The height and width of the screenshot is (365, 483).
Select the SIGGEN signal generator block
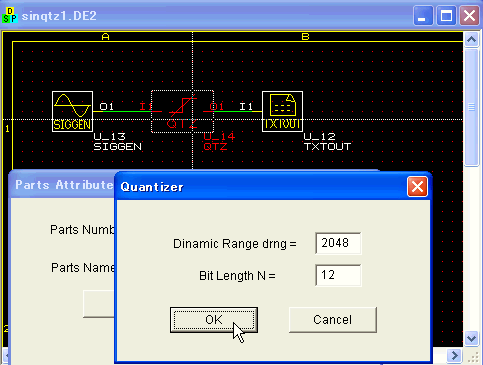pyautogui.click(x=72, y=111)
